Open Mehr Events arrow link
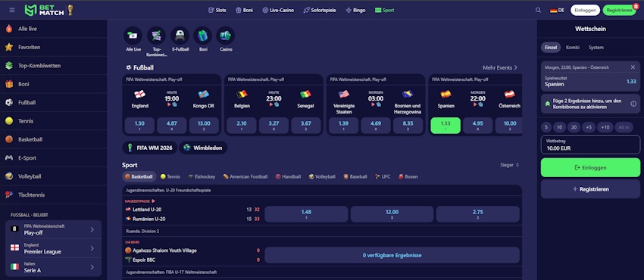The height and width of the screenshot is (280, 644). pyautogui.click(x=500, y=67)
